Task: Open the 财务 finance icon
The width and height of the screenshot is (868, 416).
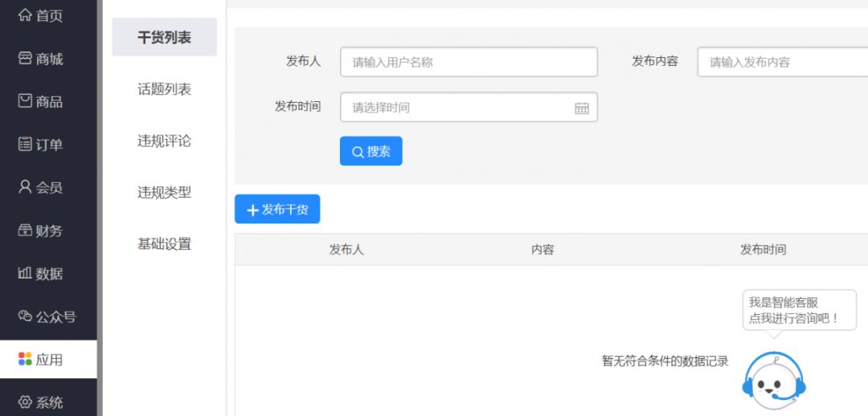Action: 25,230
